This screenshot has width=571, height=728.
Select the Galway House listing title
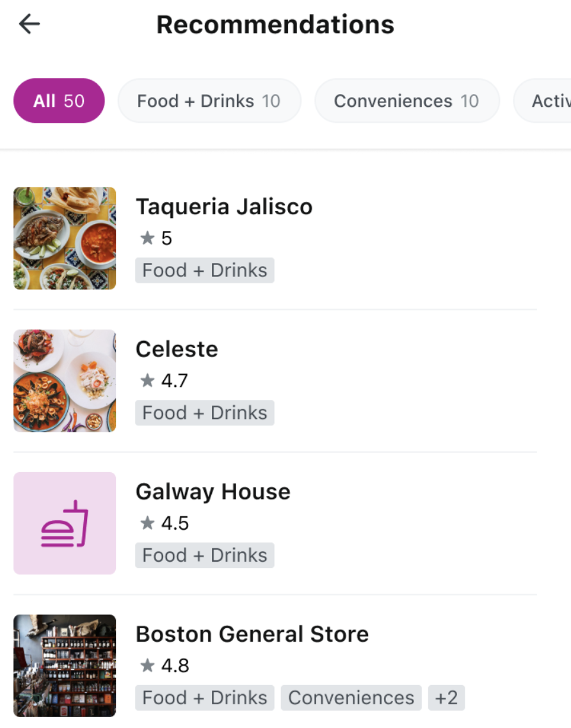[x=213, y=492]
